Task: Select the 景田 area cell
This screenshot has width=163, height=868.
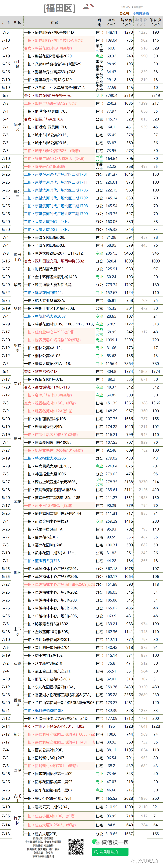Action: tap(17, 438)
